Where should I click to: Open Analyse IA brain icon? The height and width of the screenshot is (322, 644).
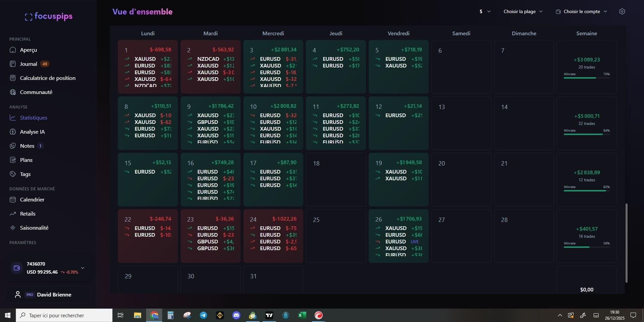click(13, 132)
